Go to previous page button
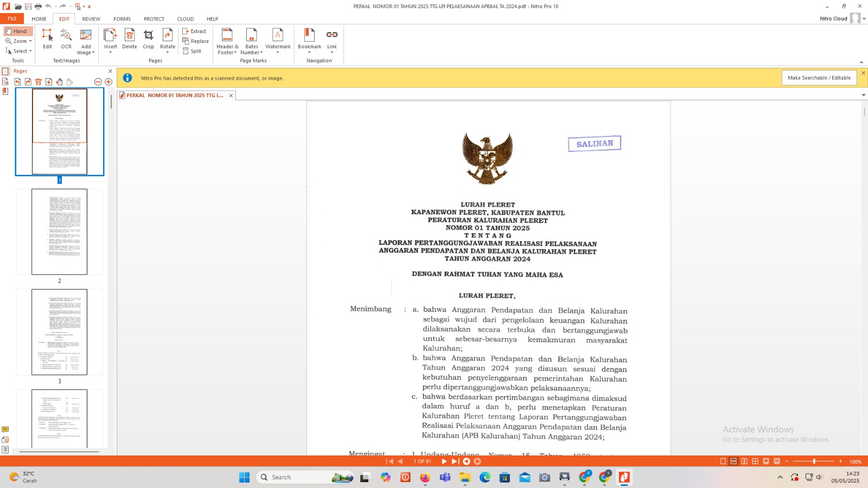 pos(400,461)
